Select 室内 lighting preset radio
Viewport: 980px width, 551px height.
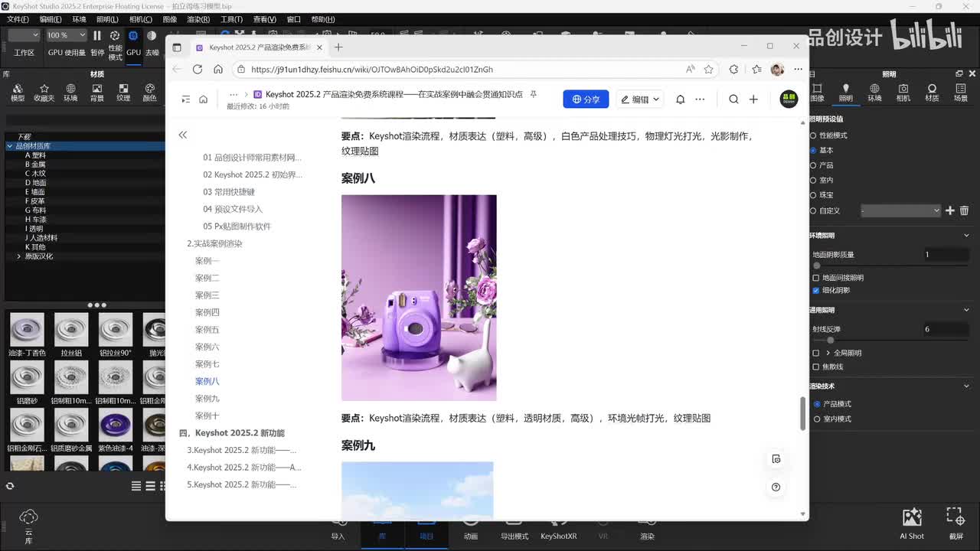click(814, 180)
